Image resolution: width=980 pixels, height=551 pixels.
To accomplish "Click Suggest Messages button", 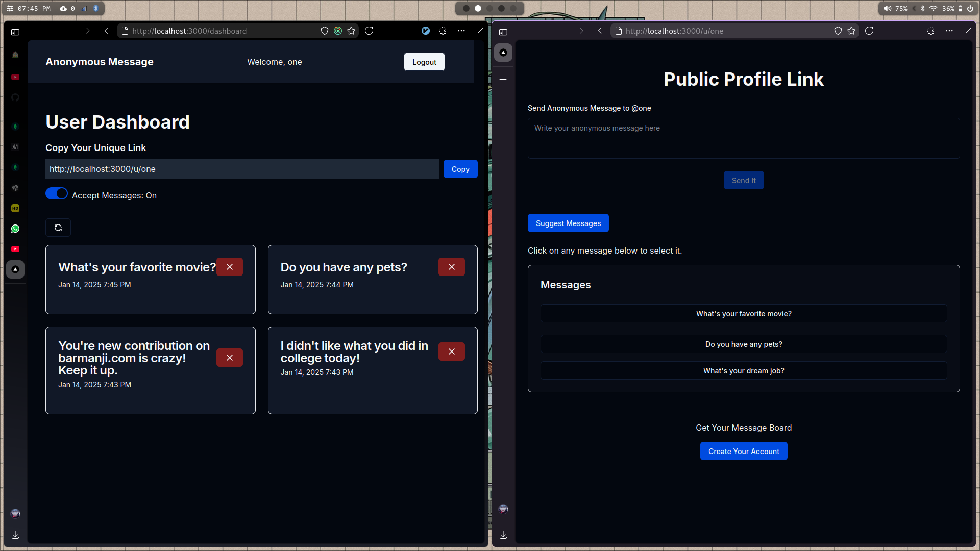I will pyautogui.click(x=568, y=223).
